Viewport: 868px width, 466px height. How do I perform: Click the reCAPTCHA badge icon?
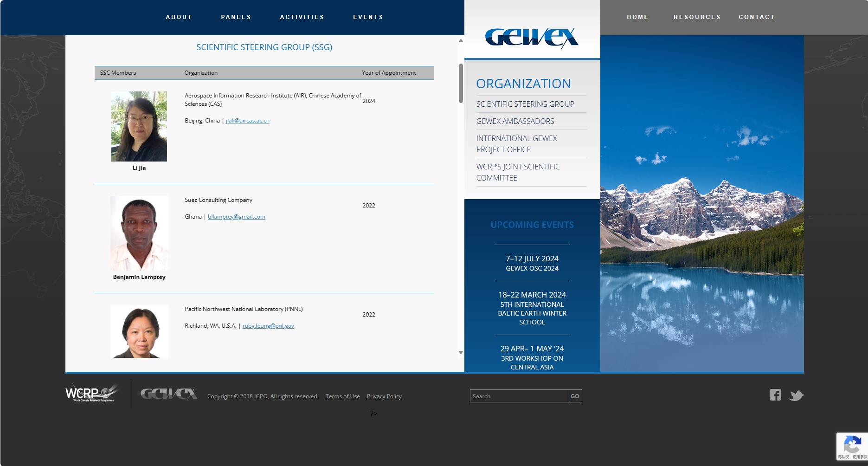[x=852, y=445]
